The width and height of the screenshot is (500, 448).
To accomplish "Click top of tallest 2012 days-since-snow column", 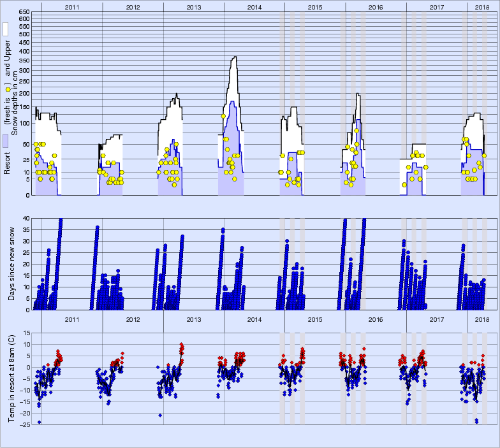I will point(98,227).
